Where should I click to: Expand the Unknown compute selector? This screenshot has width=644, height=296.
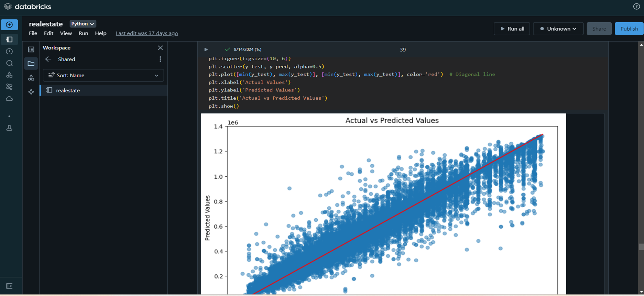[x=558, y=29]
